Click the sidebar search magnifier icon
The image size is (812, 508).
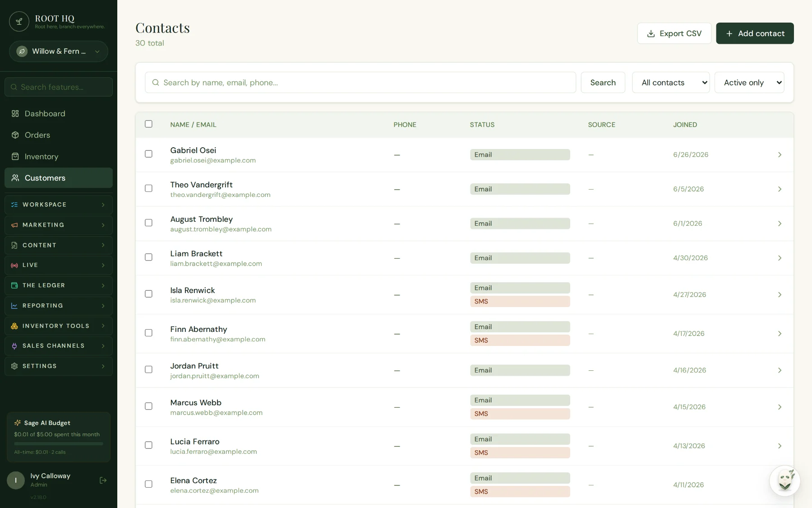[x=14, y=87]
